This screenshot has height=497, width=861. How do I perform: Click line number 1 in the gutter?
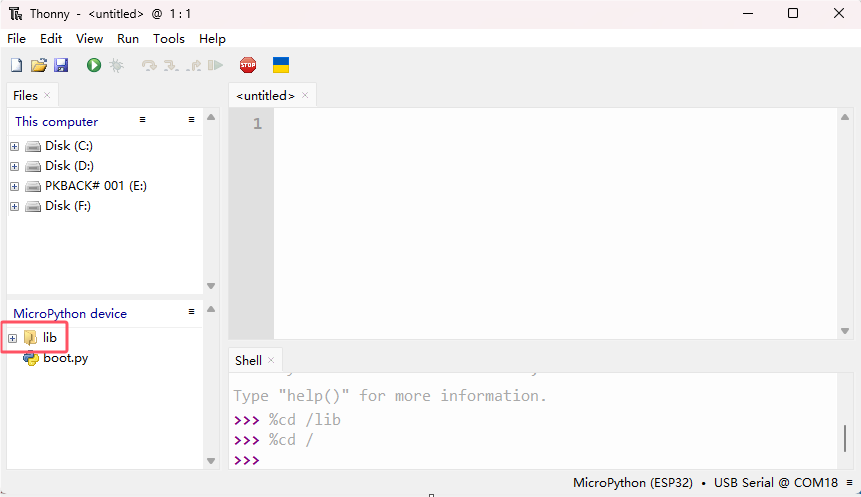[257, 124]
